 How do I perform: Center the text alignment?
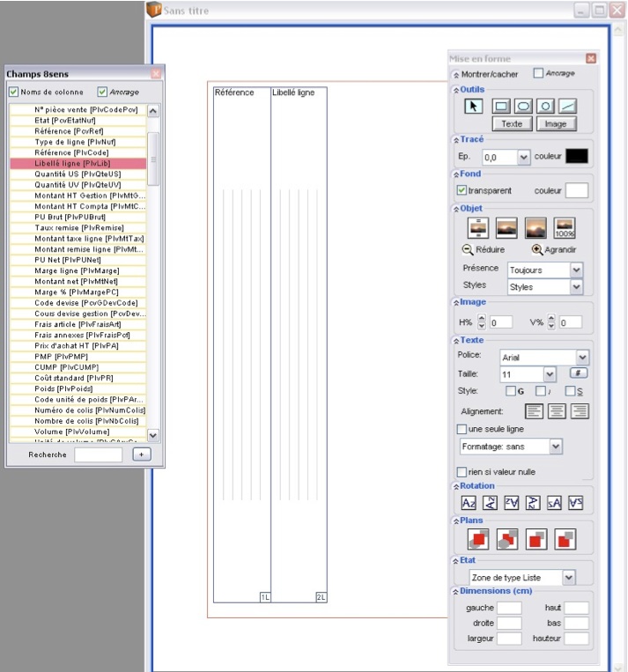pyautogui.click(x=557, y=411)
